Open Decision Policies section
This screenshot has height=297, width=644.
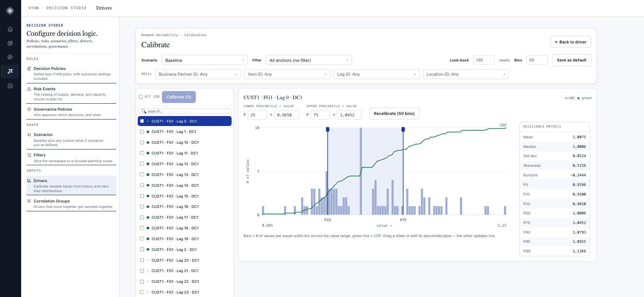pyautogui.click(x=71, y=73)
